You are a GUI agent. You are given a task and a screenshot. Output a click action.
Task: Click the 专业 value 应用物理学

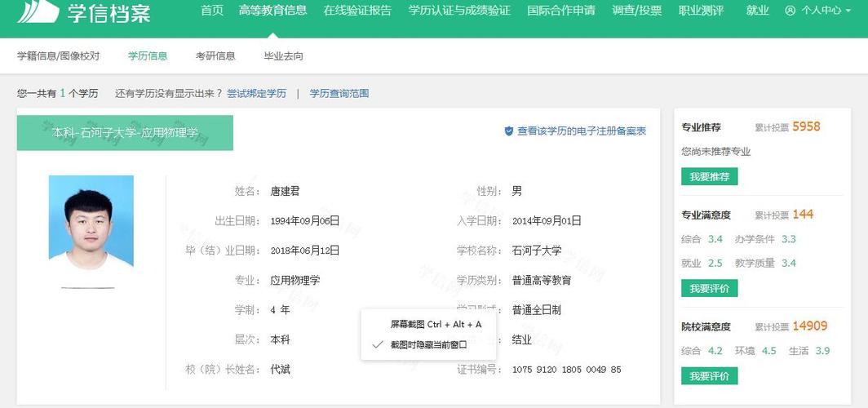click(295, 280)
